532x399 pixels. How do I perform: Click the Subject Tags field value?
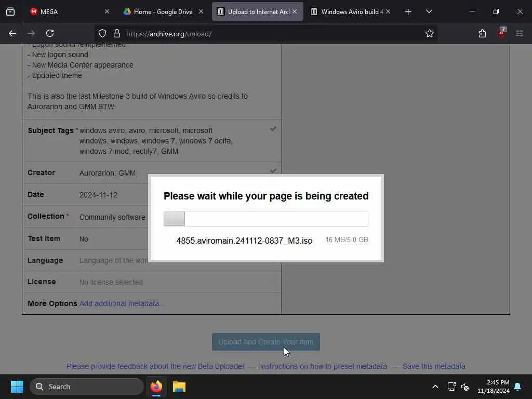pyautogui.click(x=156, y=141)
